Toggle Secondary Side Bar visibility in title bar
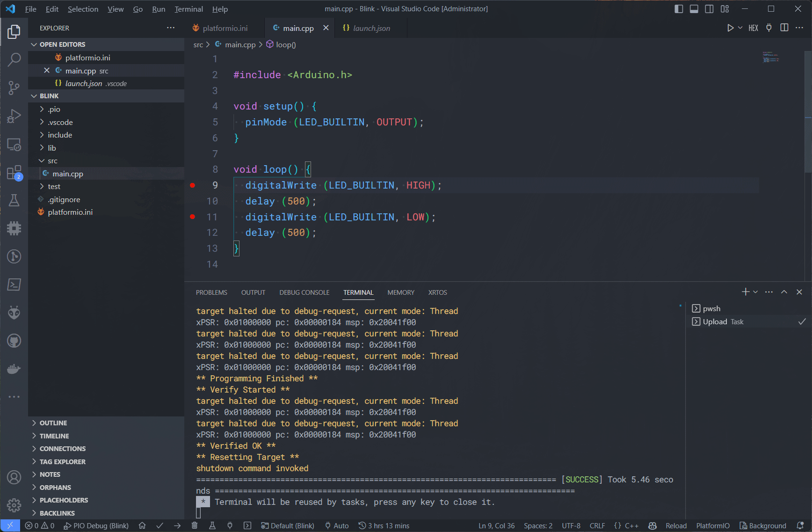 click(x=709, y=9)
